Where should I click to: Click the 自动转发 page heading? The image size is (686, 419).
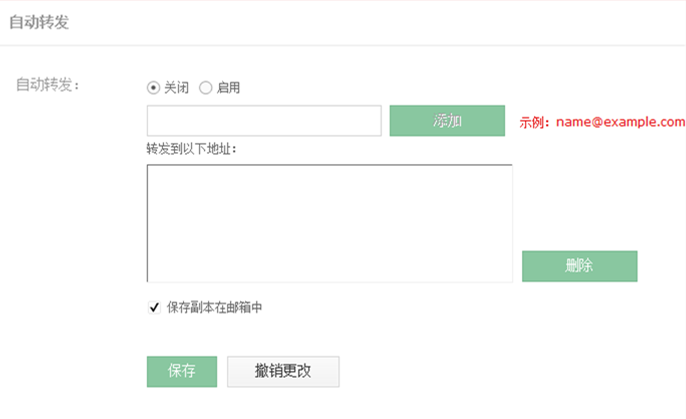(x=39, y=22)
